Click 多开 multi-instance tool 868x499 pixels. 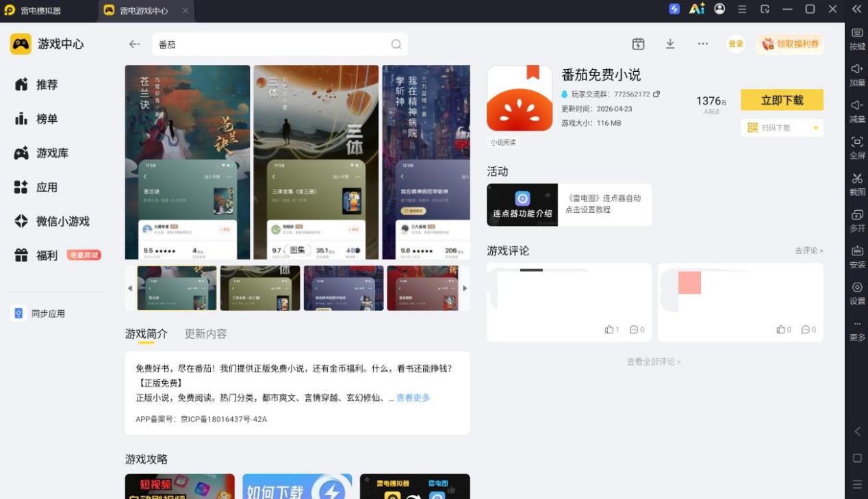click(x=857, y=221)
